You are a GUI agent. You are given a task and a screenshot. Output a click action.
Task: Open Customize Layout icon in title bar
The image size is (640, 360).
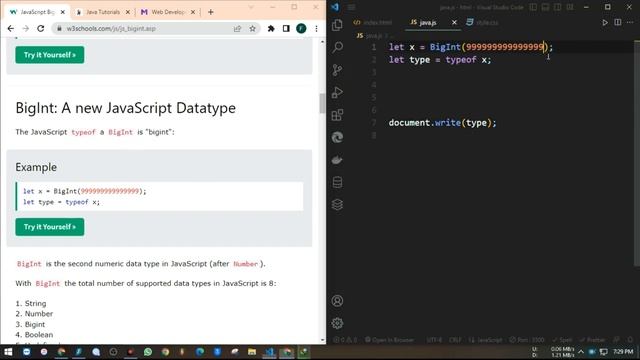570,7
